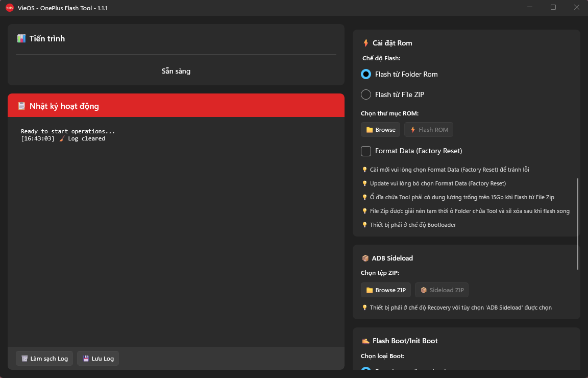Click the lightbulb icon beside 15Gb tip
Viewport: 588px width, 378px height.
coord(364,197)
